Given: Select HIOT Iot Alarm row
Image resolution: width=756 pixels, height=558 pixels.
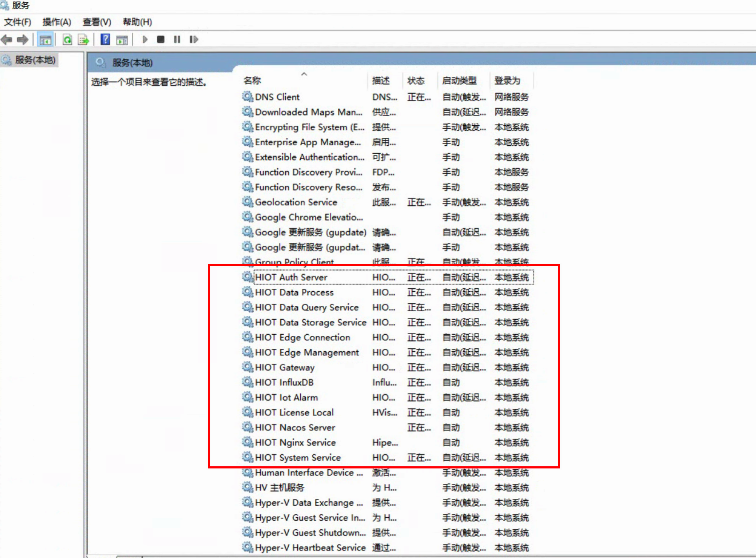Looking at the screenshot, I should [x=387, y=397].
